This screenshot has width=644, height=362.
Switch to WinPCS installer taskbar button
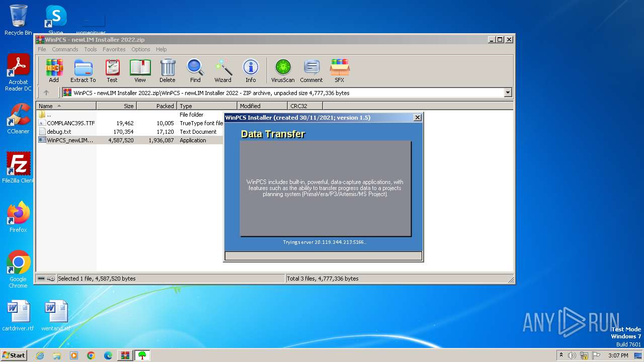[142, 355]
